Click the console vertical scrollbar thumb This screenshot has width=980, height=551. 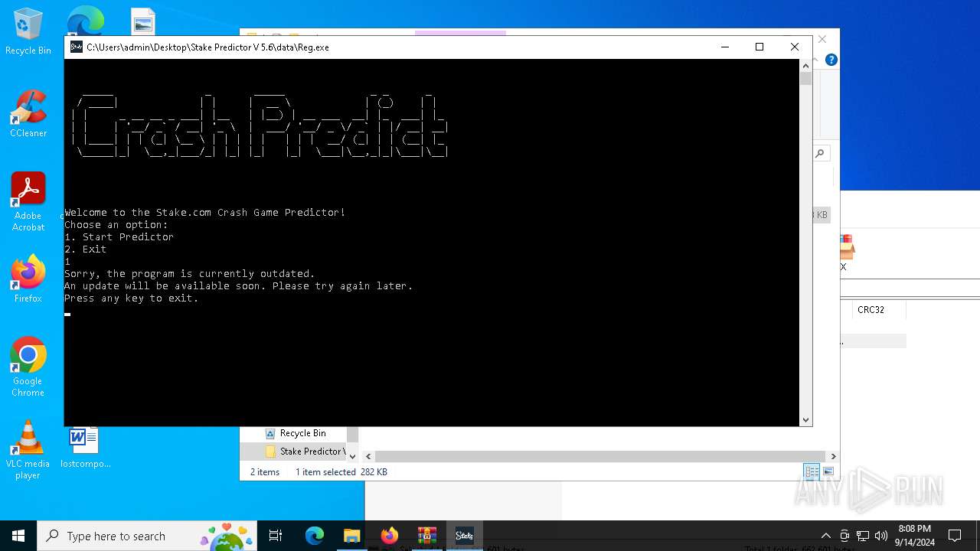805,78
